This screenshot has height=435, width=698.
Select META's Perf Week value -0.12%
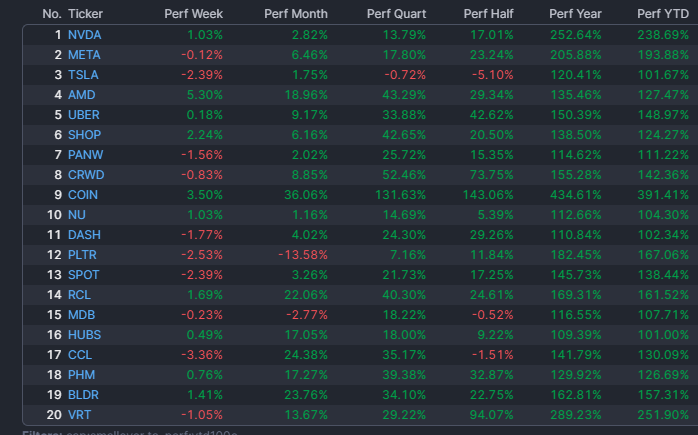point(202,55)
